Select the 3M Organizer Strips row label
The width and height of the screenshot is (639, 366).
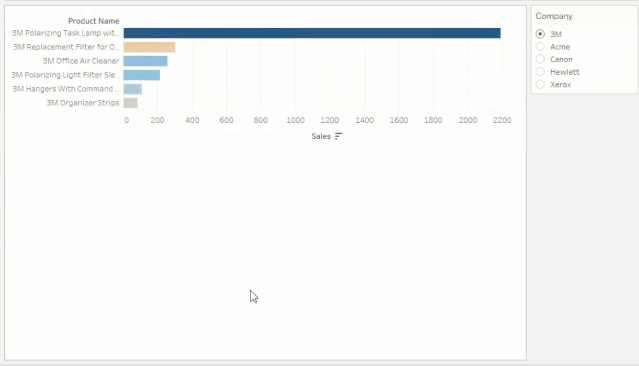click(x=83, y=103)
